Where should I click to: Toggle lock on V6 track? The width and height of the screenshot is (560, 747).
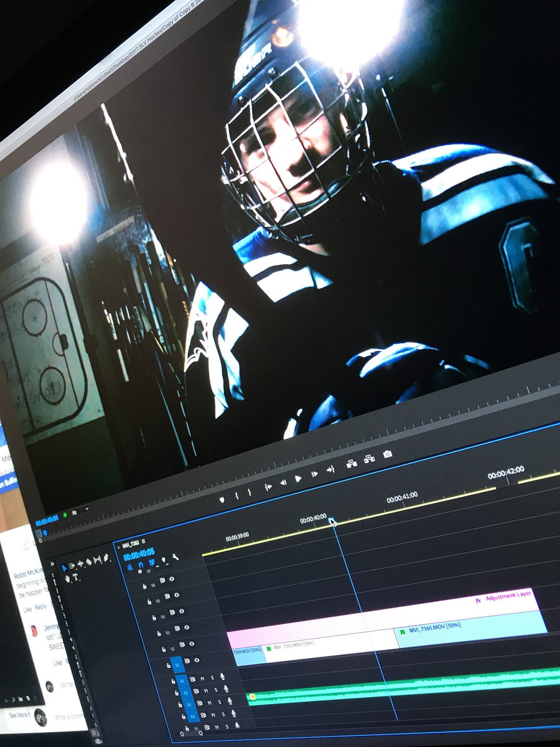pyautogui.click(x=144, y=586)
